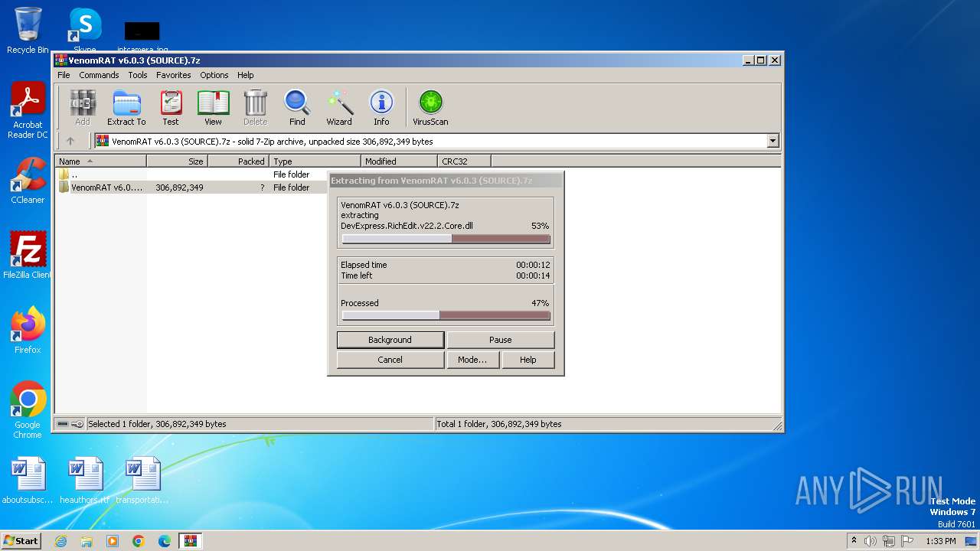
Task: Open the Options menu
Action: tap(214, 75)
